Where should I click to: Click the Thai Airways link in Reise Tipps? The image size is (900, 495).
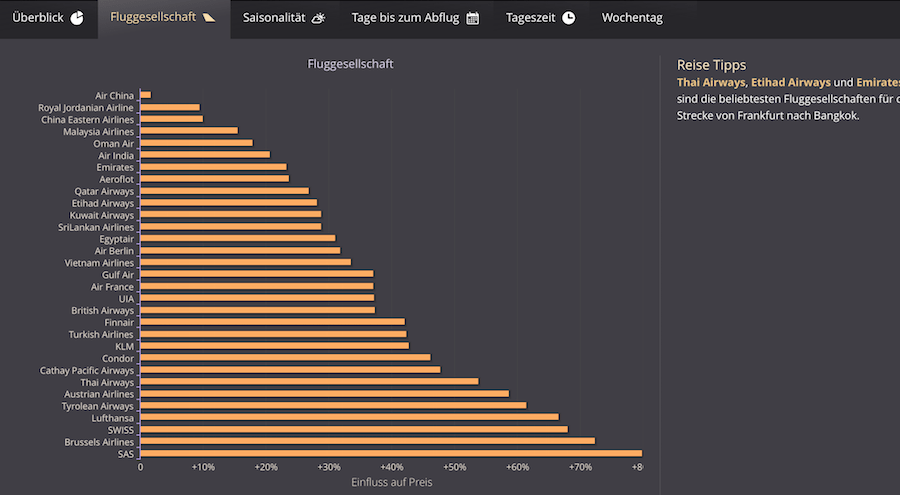pos(711,83)
